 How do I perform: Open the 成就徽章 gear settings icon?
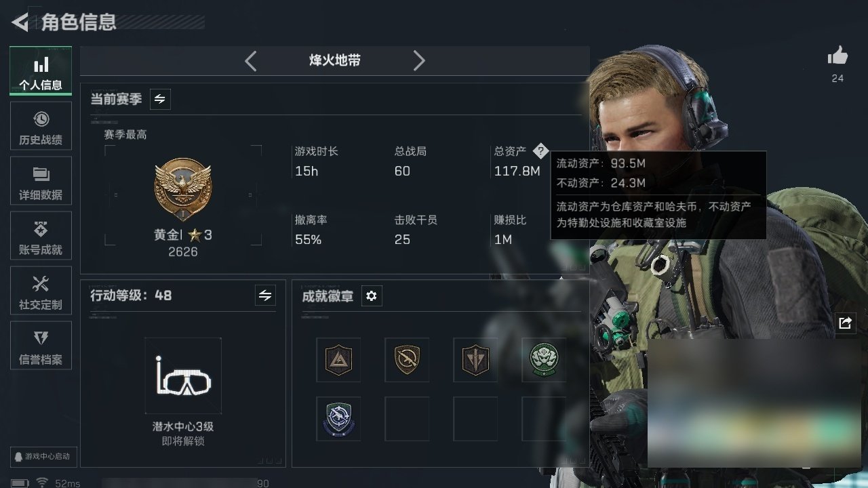tap(371, 296)
